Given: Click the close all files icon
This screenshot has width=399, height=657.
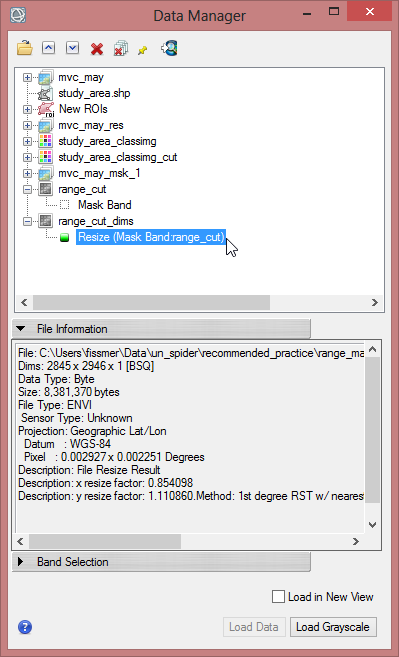Looking at the screenshot, I should (x=121, y=49).
